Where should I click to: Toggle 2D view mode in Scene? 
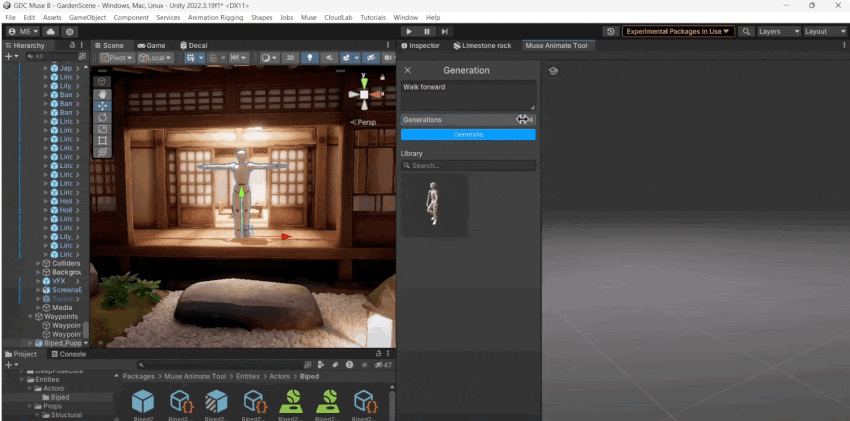coord(290,57)
